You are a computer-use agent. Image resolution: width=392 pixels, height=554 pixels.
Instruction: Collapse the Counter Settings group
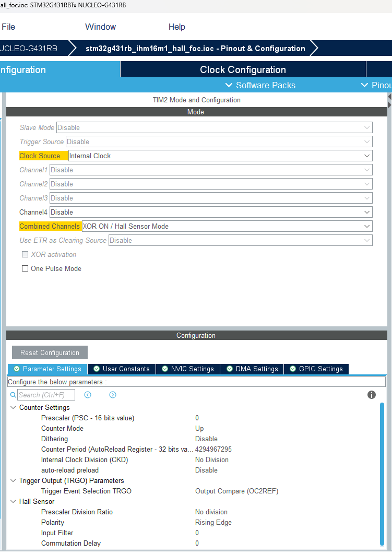pos(13,407)
